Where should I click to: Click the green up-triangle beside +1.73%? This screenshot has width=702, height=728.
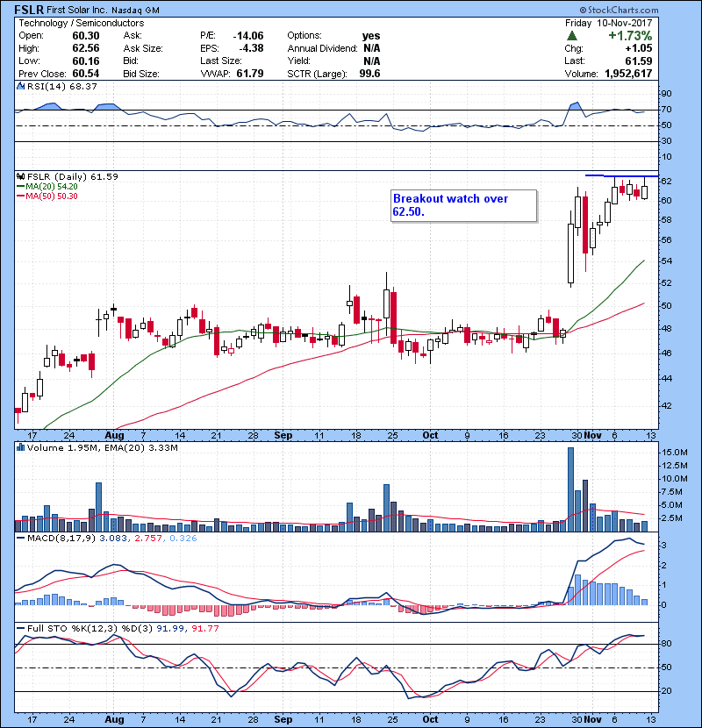(x=572, y=36)
